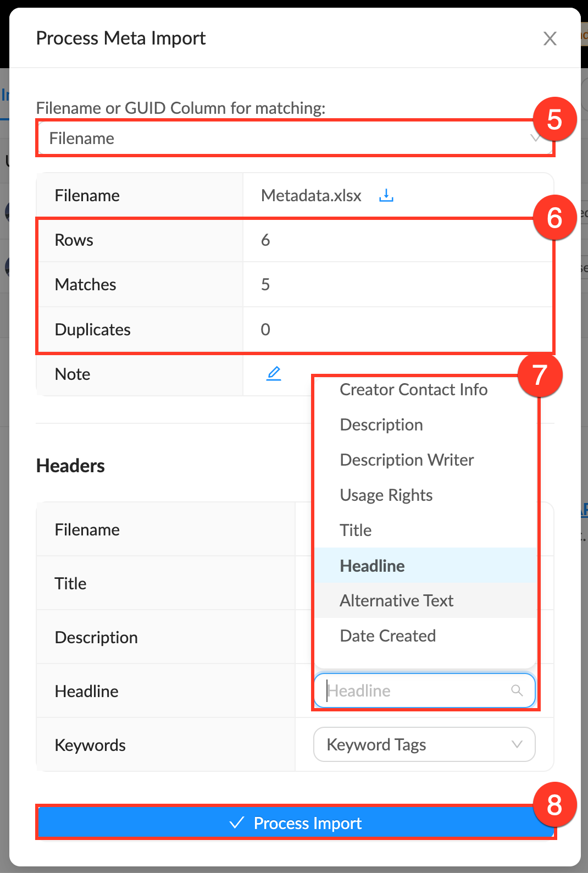Focus the Headline search input field
The image size is (588, 873).
[x=412, y=690]
